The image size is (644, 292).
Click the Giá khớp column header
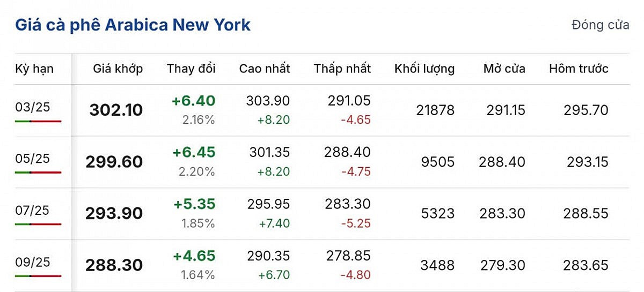tap(118, 69)
